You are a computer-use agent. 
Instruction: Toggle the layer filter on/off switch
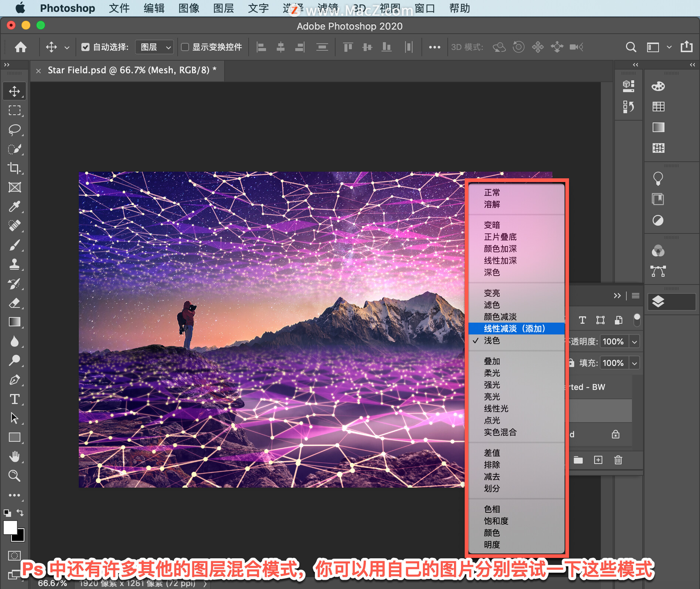[x=637, y=320]
